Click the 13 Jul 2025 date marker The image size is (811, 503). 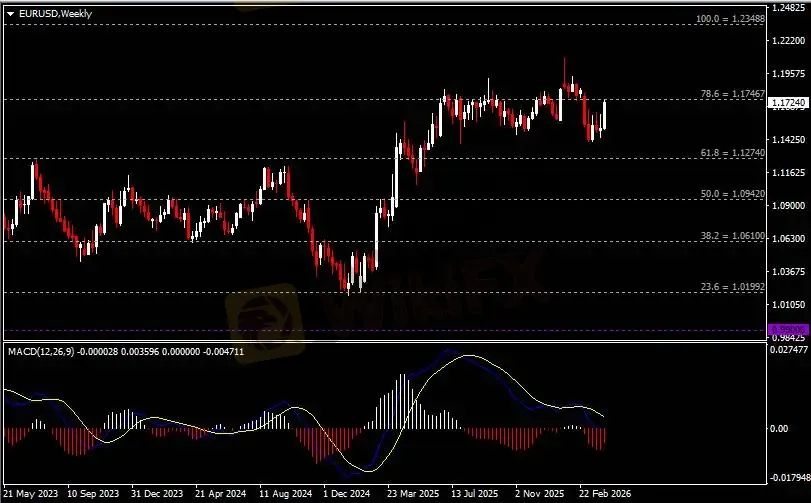coord(474,494)
